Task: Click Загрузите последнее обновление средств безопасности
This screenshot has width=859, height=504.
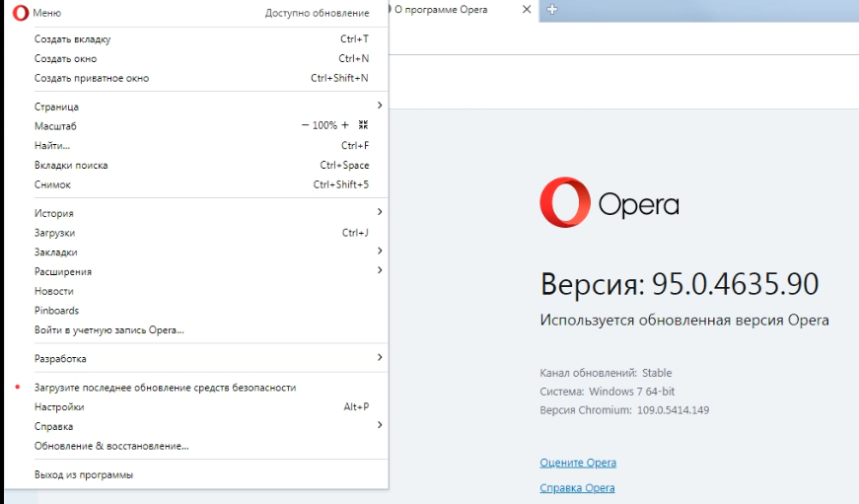Action: [x=196, y=388]
